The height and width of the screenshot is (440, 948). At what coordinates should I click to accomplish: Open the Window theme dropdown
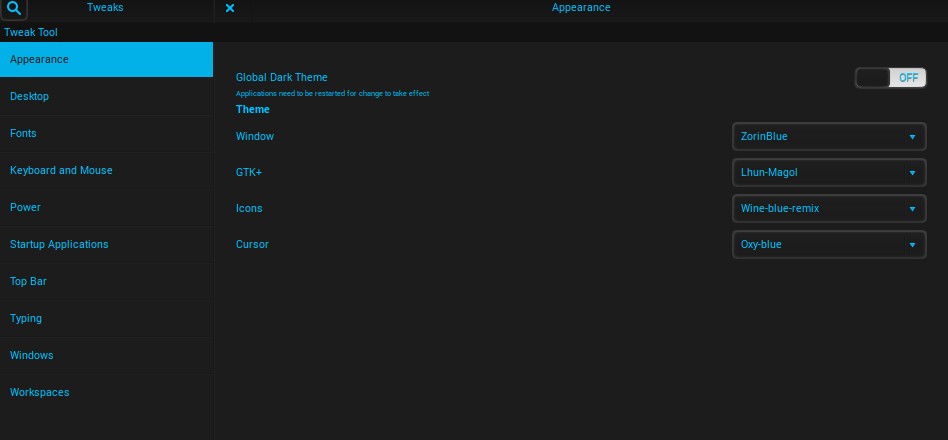(829, 136)
